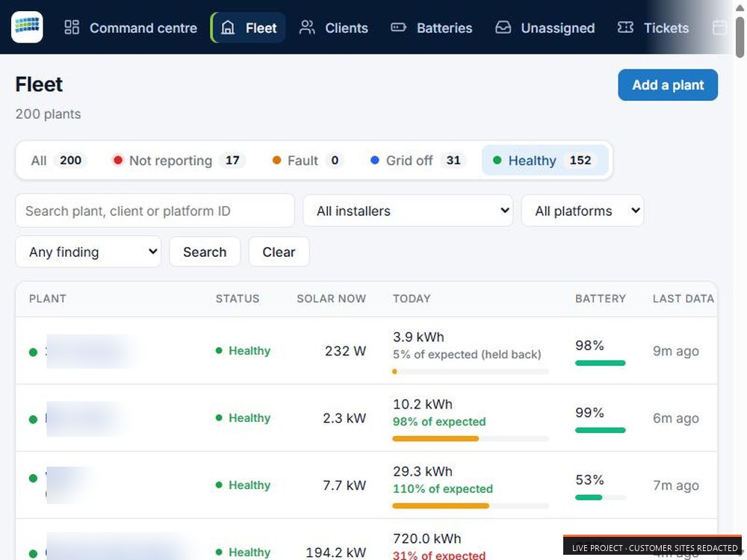Click the app logo icon
The image size is (747, 560).
point(27,27)
